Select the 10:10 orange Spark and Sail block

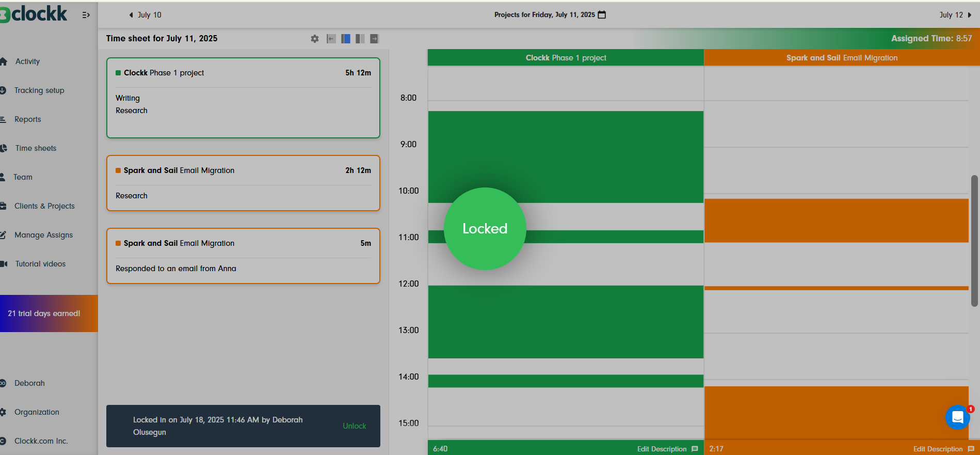pyautogui.click(x=837, y=221)
